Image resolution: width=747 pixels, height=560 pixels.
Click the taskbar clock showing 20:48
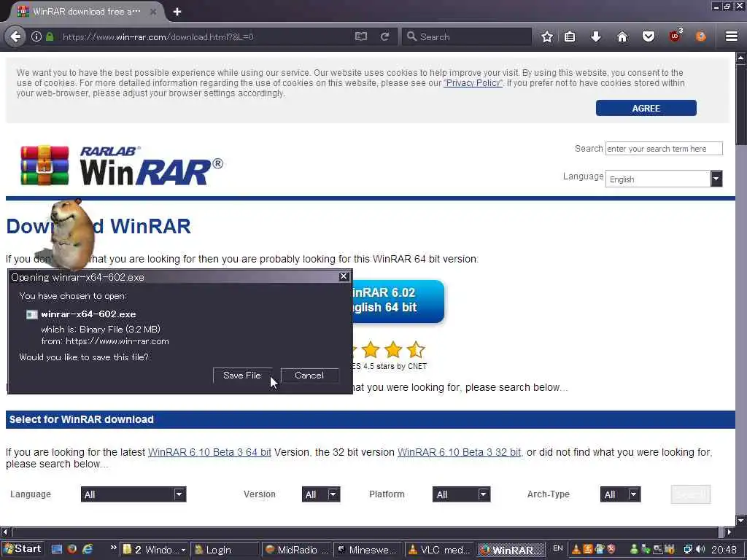point(724,550)
